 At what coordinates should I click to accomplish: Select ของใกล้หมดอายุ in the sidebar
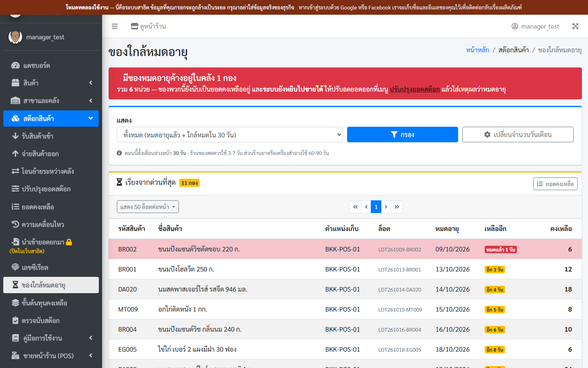(x=51, y=285)
